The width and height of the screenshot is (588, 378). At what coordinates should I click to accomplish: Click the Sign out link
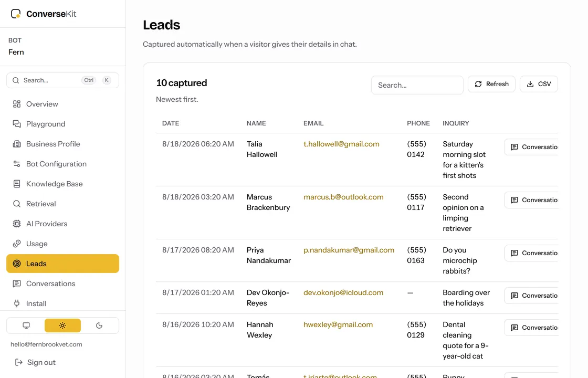pos(35,362)
